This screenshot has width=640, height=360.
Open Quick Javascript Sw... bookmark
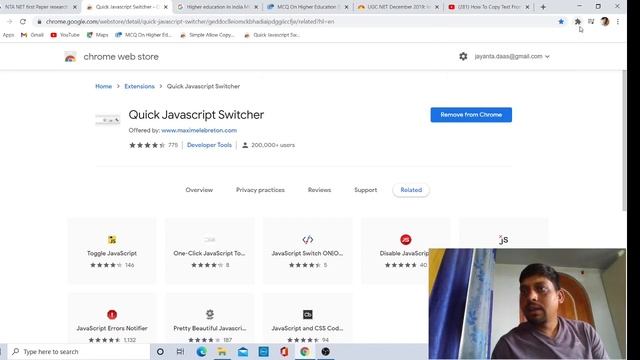(x=272, y=35)
